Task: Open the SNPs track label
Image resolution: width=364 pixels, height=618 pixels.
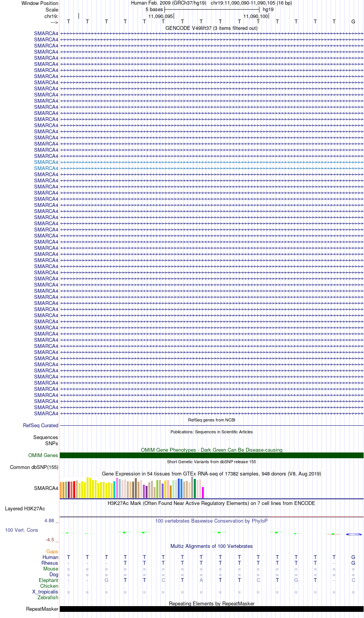Action: (x=52, y=443)
